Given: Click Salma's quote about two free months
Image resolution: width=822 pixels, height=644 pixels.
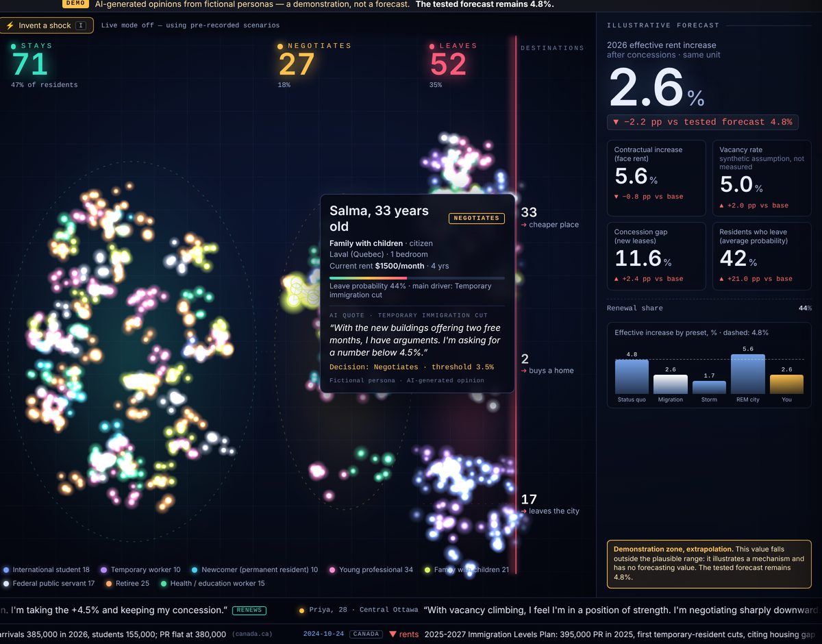Looking at the screenshot, I should click(415, 340).
